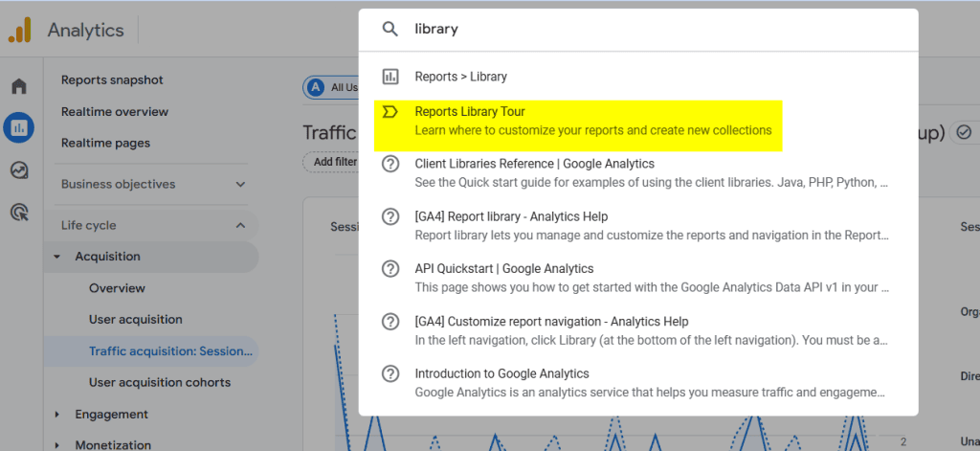Open the Explore icon in the left rail
Screen dimensions: 980x451
pos(19,170)
